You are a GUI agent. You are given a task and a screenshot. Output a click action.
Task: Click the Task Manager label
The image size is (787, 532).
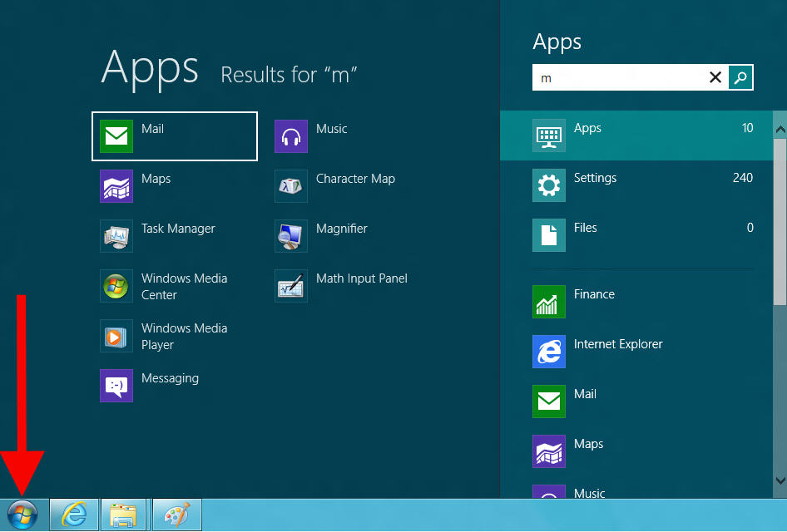[178, 229]
